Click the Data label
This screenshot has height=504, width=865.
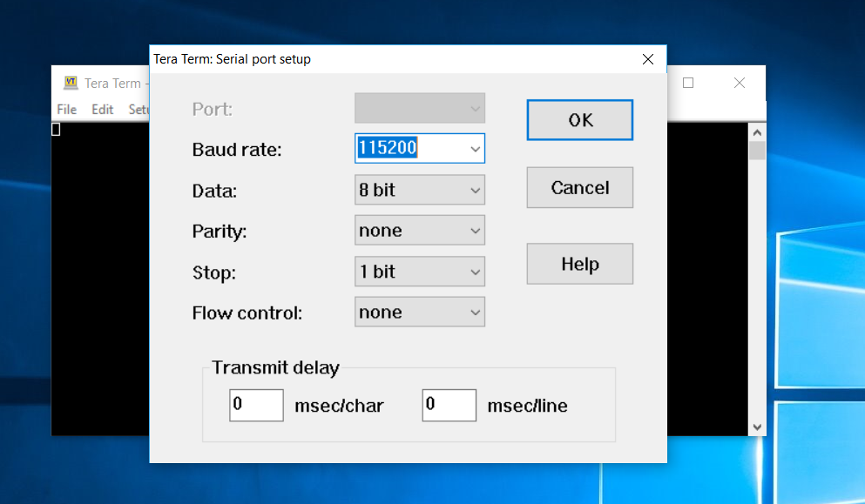214,191
